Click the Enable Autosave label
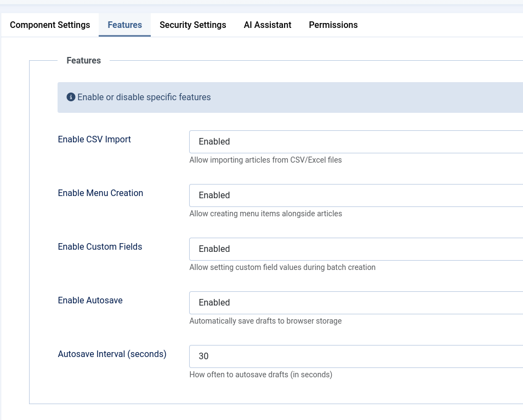Image resolution: width=523 pixels, height=420 pixels. pyautogui.click(x=90, y=300)
